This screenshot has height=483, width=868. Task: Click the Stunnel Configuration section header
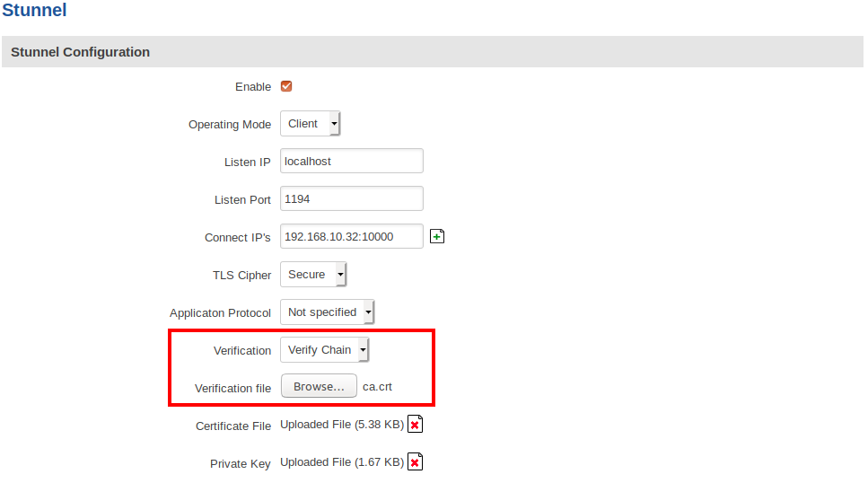coord(81,52)
